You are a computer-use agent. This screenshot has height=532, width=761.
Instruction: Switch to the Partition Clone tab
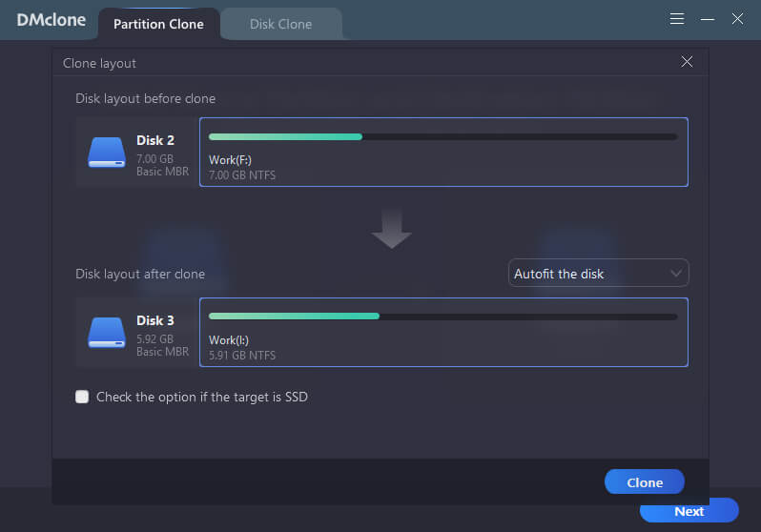[158, 24]
